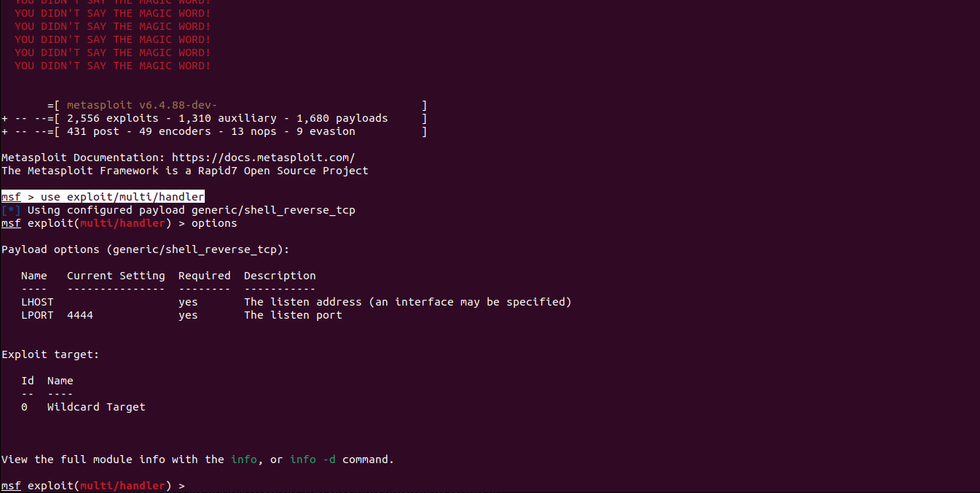Select the "Wildcard Target" entry
This screenshot has width=980, height=493.
point(96,407)
